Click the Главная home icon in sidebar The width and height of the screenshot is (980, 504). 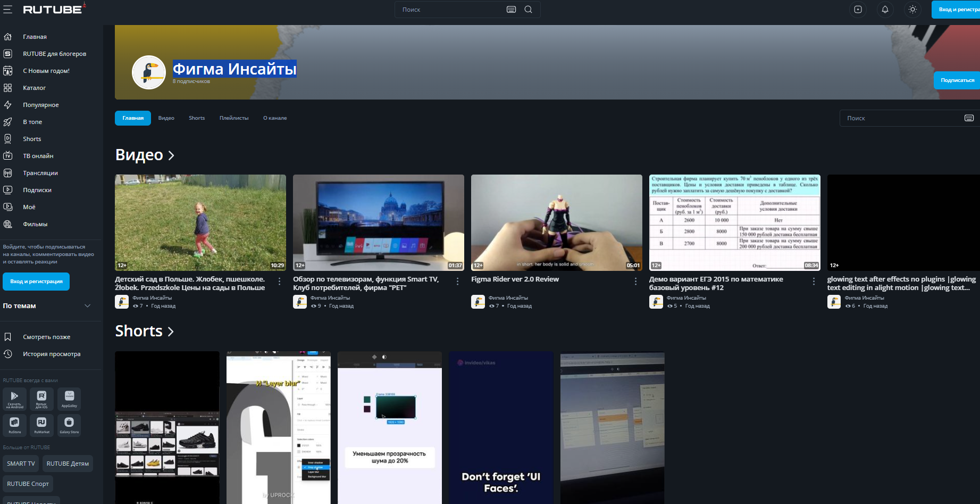(7, 37)
